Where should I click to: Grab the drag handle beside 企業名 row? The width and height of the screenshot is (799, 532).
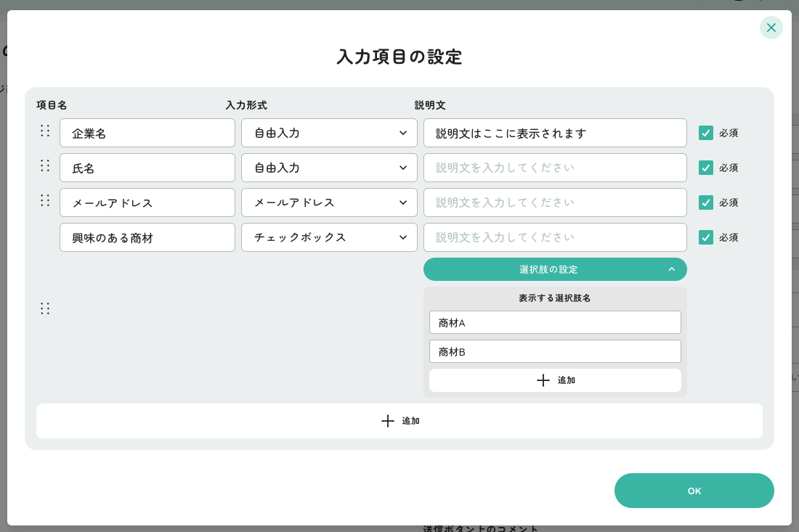(45, 131)
